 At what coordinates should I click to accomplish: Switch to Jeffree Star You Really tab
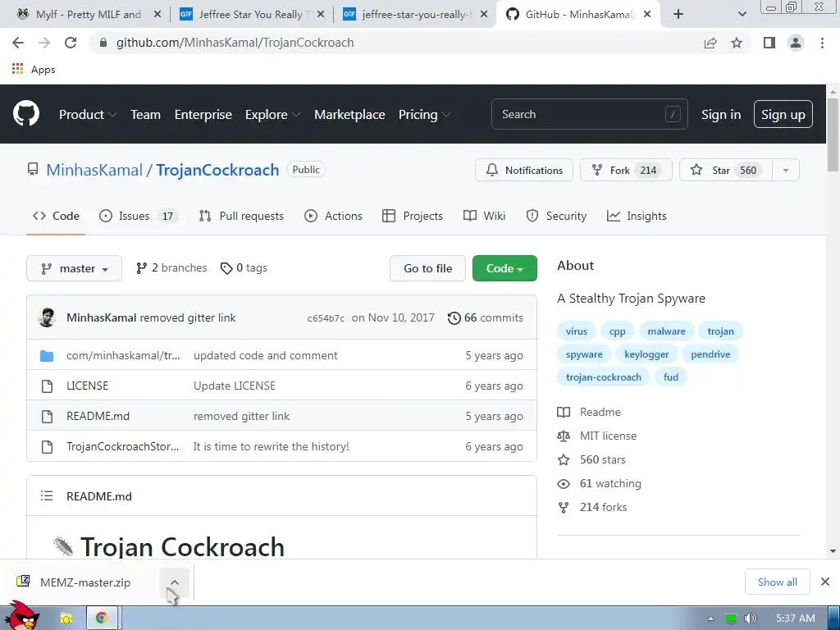(x=251, y=15)
